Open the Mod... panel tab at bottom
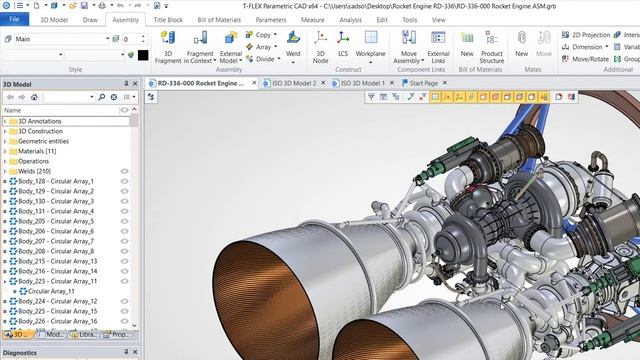The height and width of the screenshot is (360, 640). (51, 334)
